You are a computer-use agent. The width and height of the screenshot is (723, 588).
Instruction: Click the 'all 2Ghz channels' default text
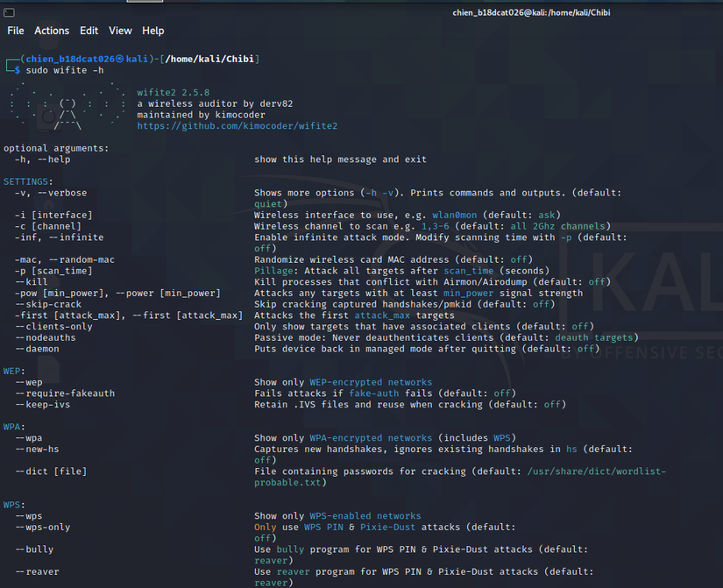[x=557, y=226]
